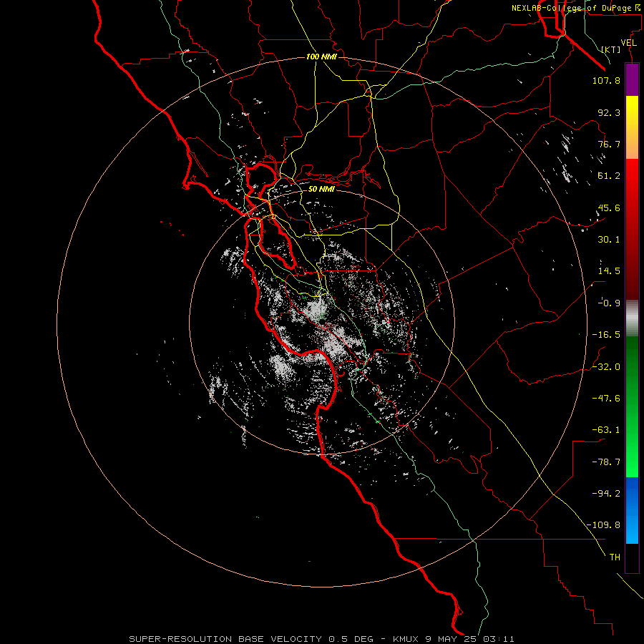Image resolution: width=644 pixels, height=644 pixels.
Task: Click the red band of the velocity scale
Action: click(x=632, y=229)
